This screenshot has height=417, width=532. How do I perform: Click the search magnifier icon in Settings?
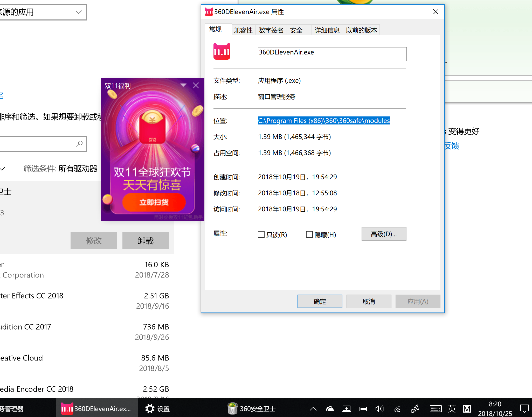tap(79, 144)
